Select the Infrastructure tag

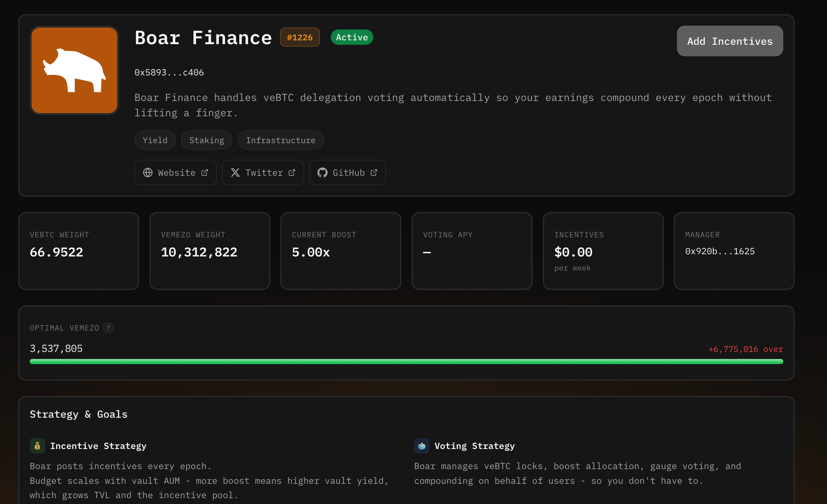click(x=280, y=140)
